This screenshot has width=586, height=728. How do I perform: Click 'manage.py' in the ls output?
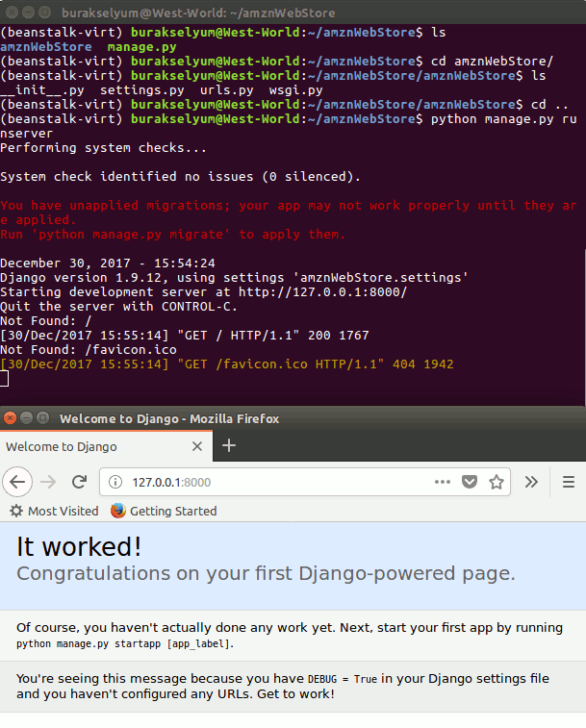pos(141,47)
